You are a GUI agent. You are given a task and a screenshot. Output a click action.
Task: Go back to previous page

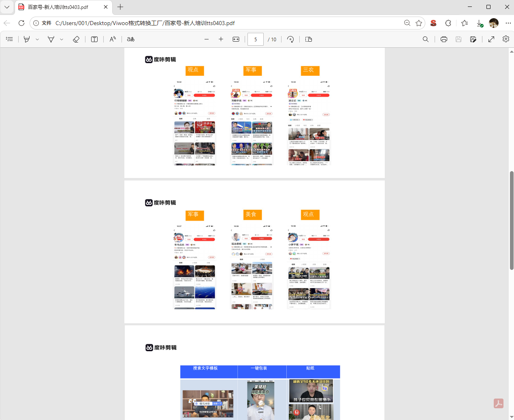(7, 23)
